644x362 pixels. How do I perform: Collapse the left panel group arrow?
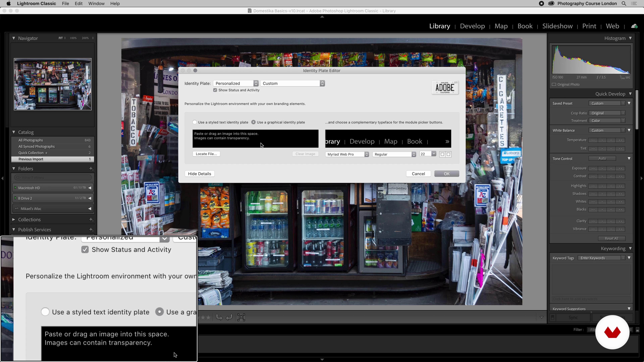click(x=2, y=178)
